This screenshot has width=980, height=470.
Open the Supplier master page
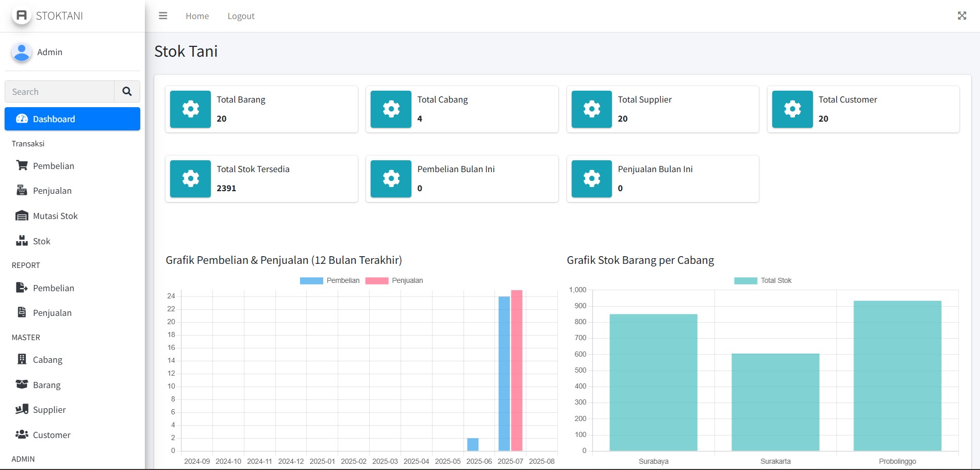tap(49, 410)
